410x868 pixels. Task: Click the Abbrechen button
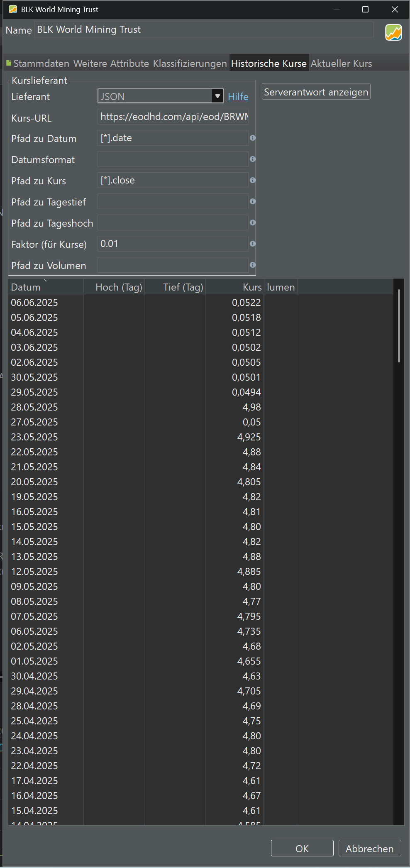click(x=370, y=848)
